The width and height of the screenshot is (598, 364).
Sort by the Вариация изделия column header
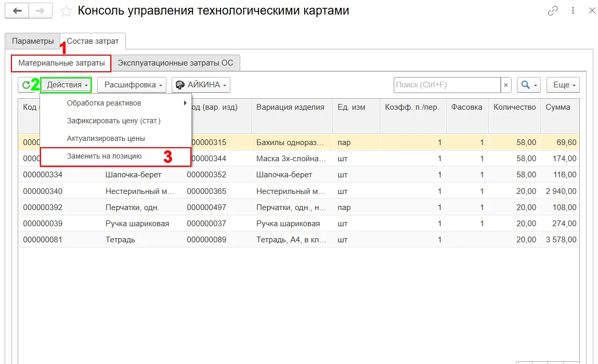tap(292, 116)
